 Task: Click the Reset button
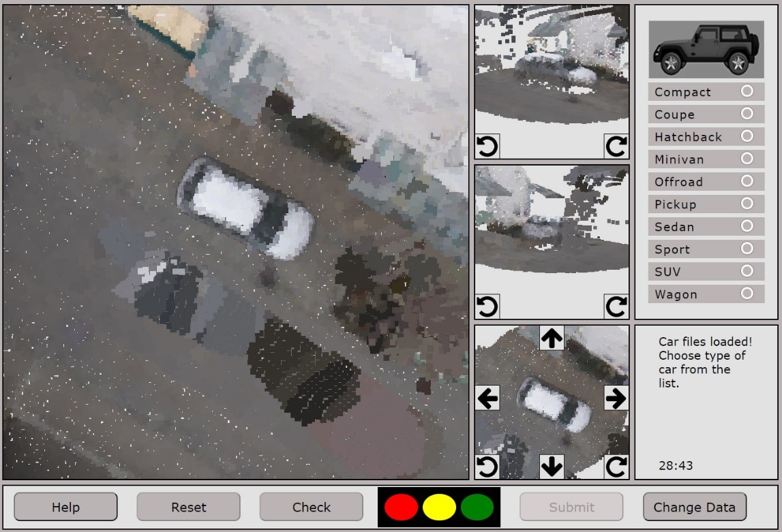click(189, 507)
